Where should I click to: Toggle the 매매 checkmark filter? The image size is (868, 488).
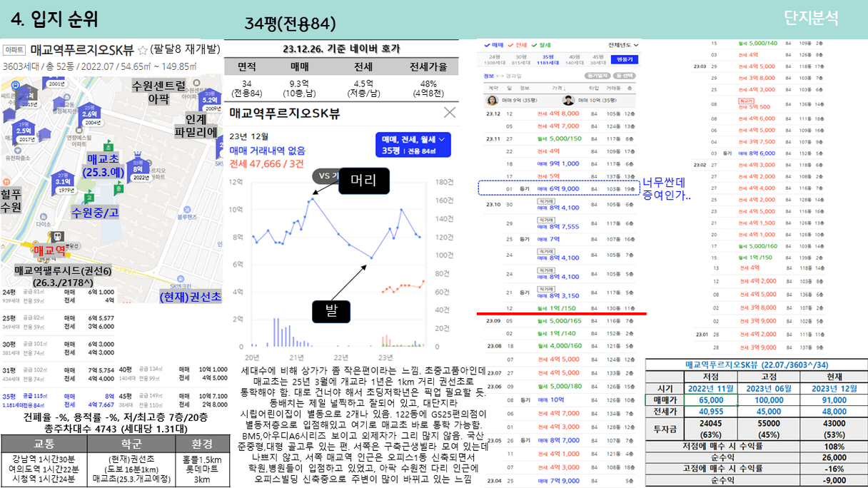pyautogui.click(x=493, y=44)
